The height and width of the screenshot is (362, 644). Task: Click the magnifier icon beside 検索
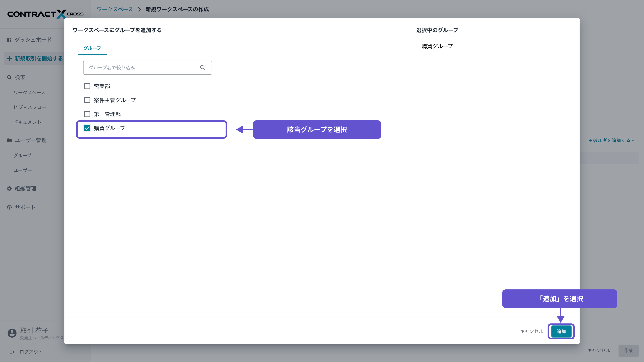pyautogui.click(x=9, y=77)
